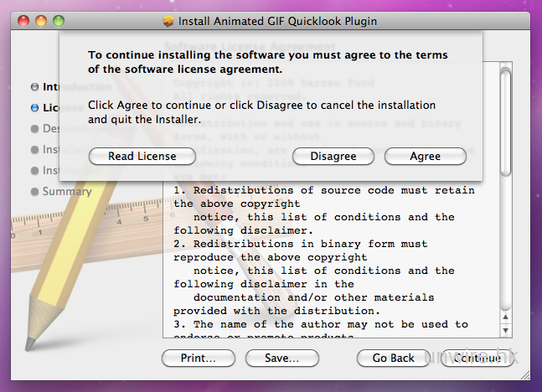542x392 pixels.
Task: Close the installer window with red button
Action: coord(24,20)
